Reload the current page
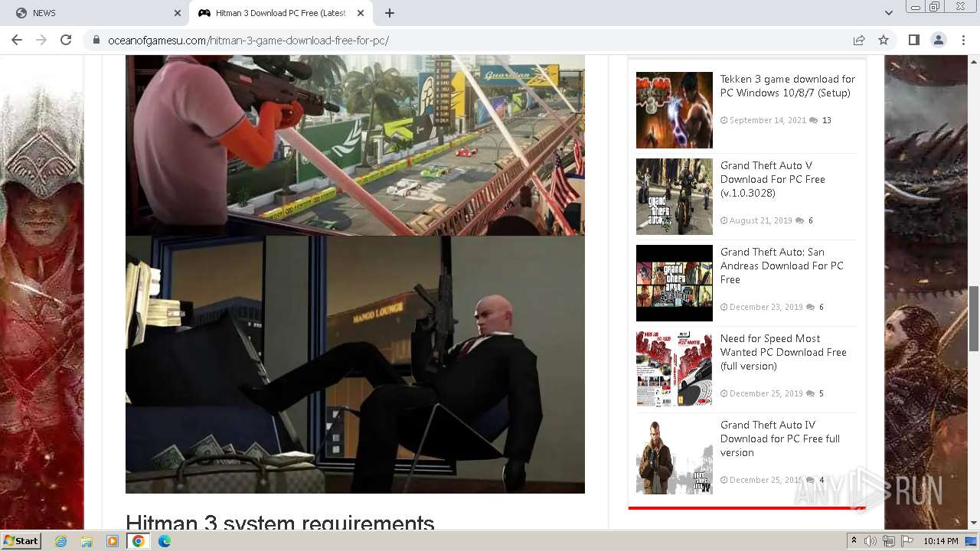 point(66,40)
